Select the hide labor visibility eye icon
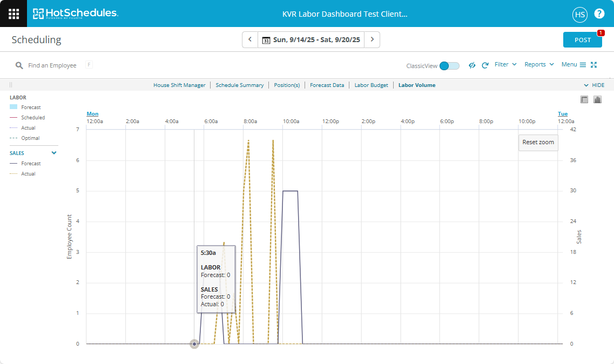Image resolution: width=614 pixels, height=364 pixels. pos(471,65)
